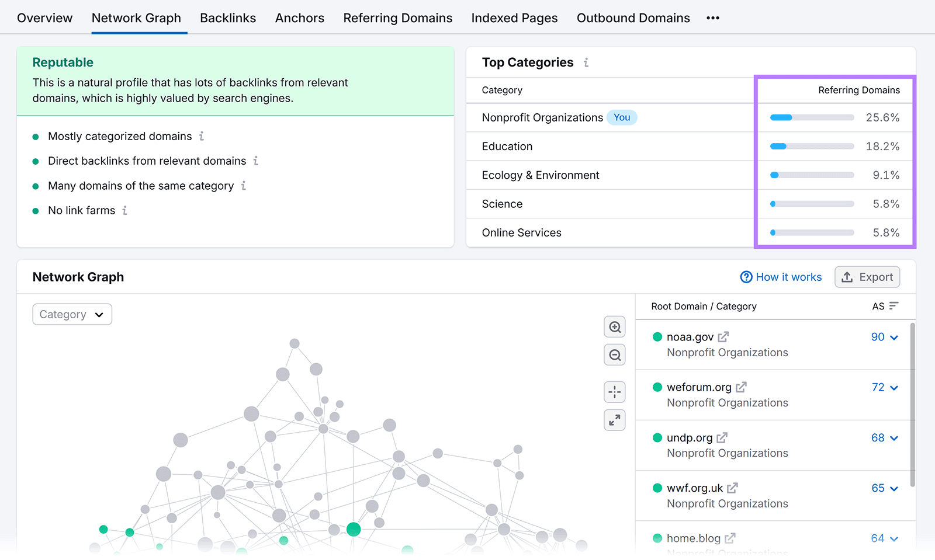The width and height of the screenshot is (935, 560).
Task: Open noaa.gov via its external link icon
Action: 724,336
